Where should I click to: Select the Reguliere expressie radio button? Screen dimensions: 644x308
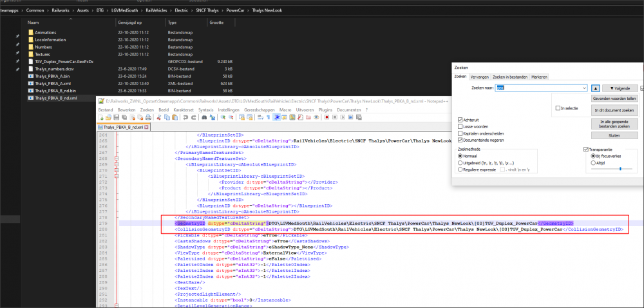click(x=459, y=169)
